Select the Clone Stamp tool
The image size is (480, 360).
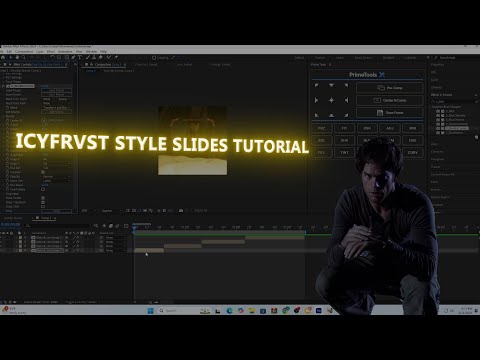94,57
